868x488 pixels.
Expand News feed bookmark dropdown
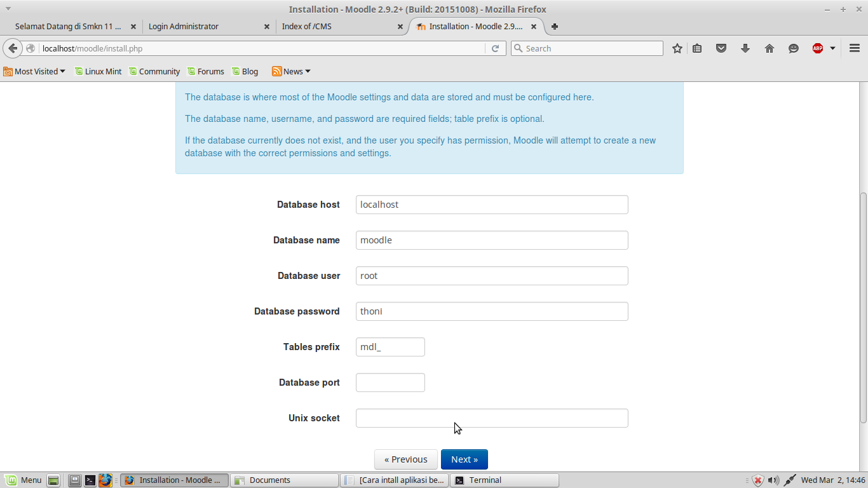pyautogui.click(x=291, y=71)
